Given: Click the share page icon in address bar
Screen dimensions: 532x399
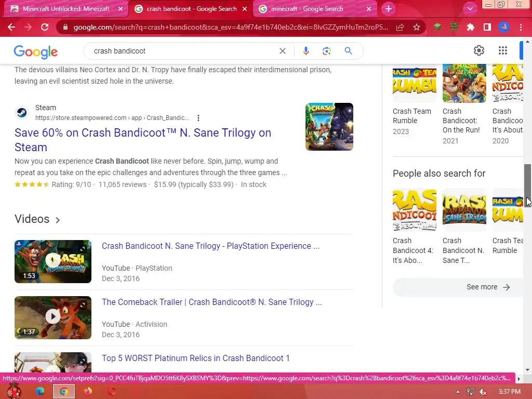Looking at the screenshot, I should point(400,27).
